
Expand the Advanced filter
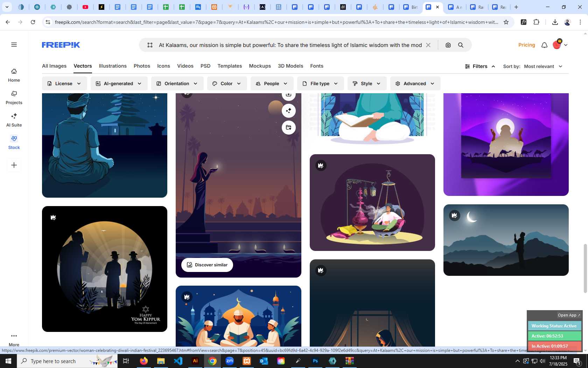tap(415, 83)
